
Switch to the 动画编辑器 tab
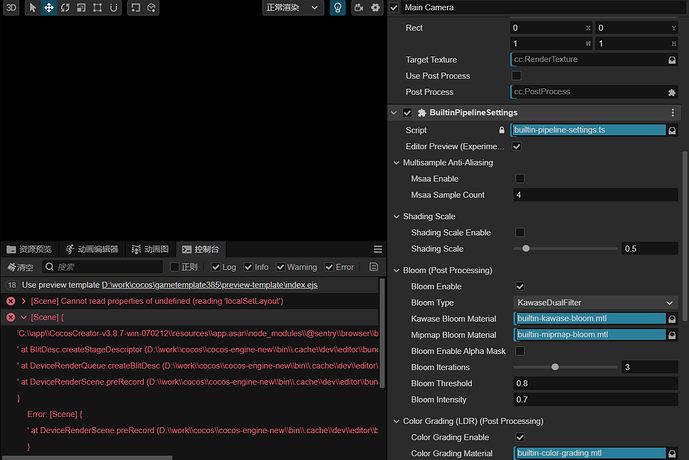[92, 249]
